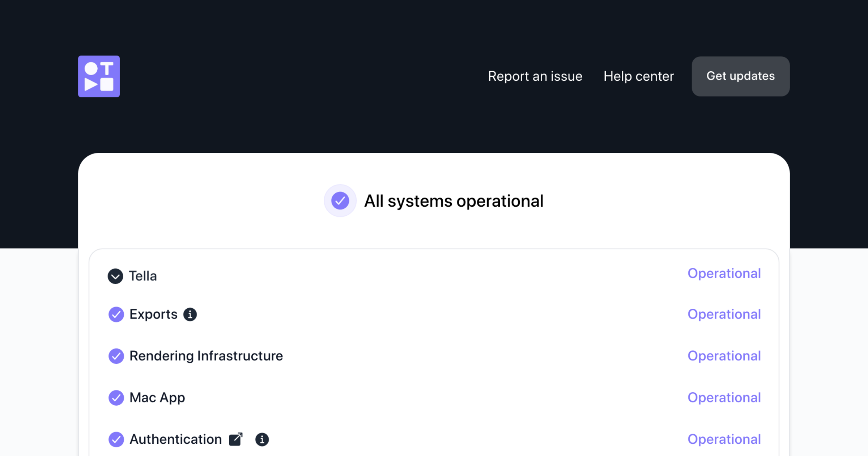Click the All systems operational heading
This screenshot has width=868, height=456.
click(x=453, y=201)
